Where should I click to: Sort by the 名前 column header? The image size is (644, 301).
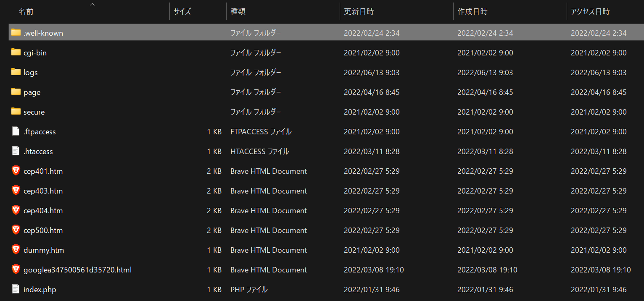pos(26,12)
